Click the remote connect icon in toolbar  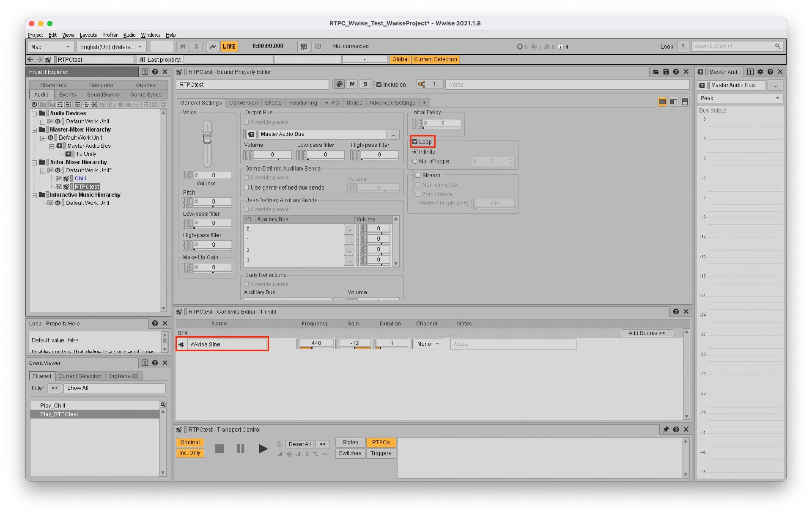click(303, 47)
